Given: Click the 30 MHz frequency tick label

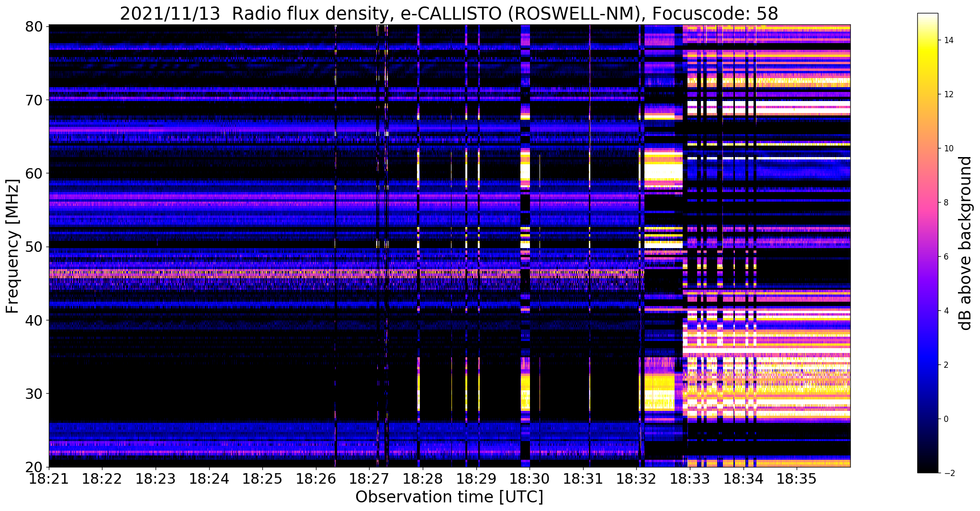Looking at the screenshot, I should point(34,394).
